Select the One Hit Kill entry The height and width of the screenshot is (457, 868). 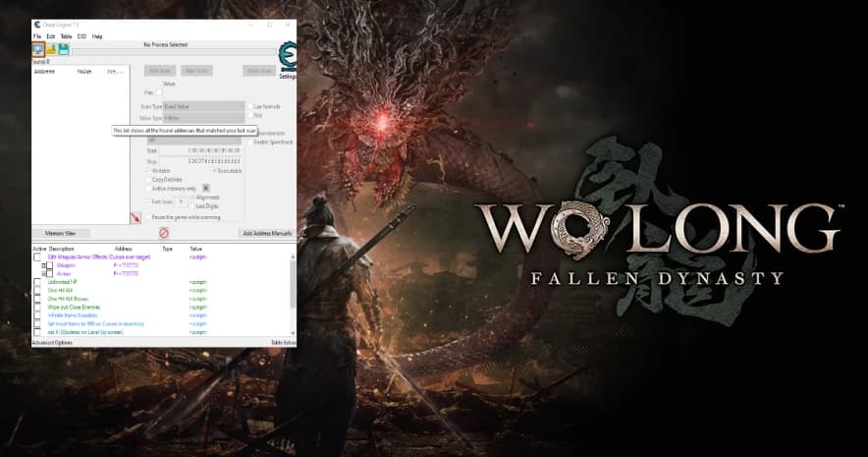[60, 290]
